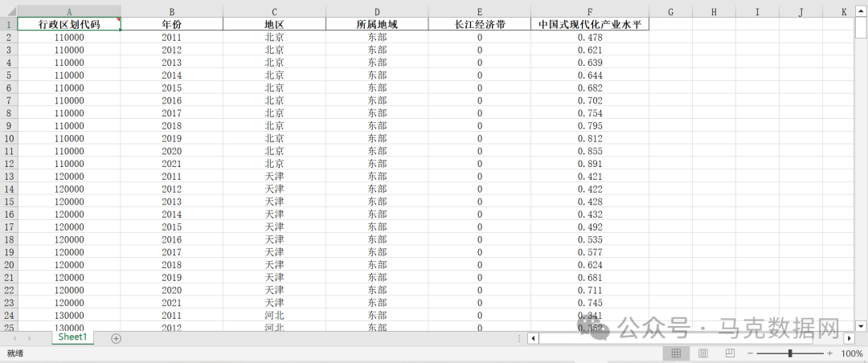Viewport: 868px width, 363px height.
Task: Switch to Normal view icon in status bar
Action: 676,353
